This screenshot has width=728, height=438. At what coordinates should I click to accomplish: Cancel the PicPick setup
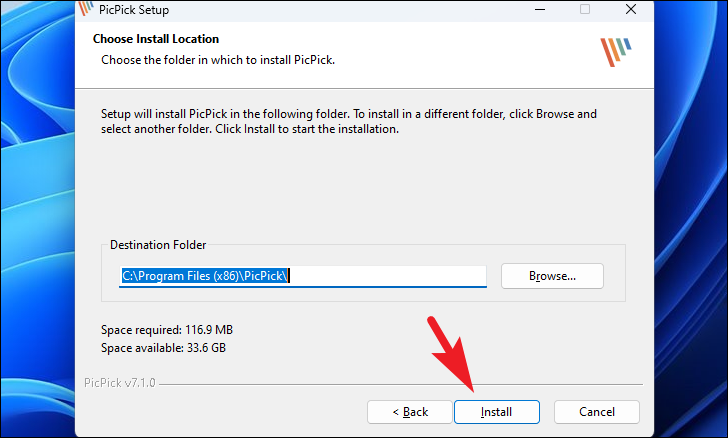pos(597,412)
